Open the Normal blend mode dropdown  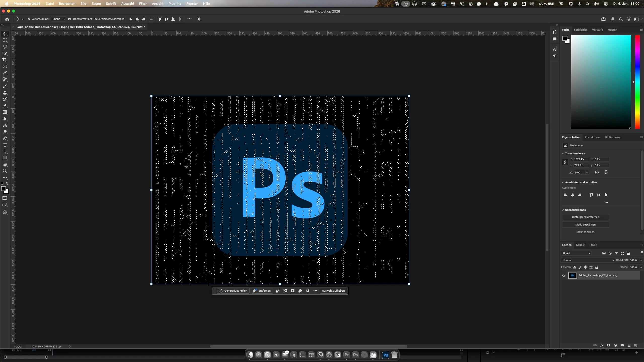tap(588, 260)
